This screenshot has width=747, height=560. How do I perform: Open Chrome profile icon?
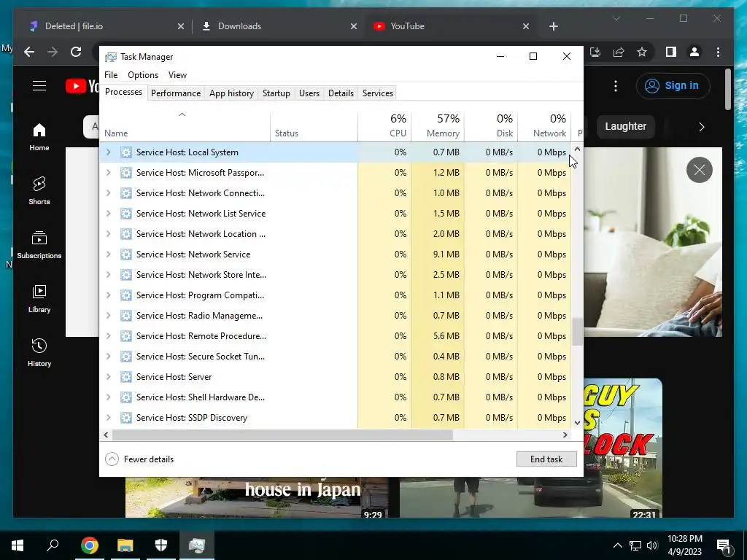tap(694, 52)
